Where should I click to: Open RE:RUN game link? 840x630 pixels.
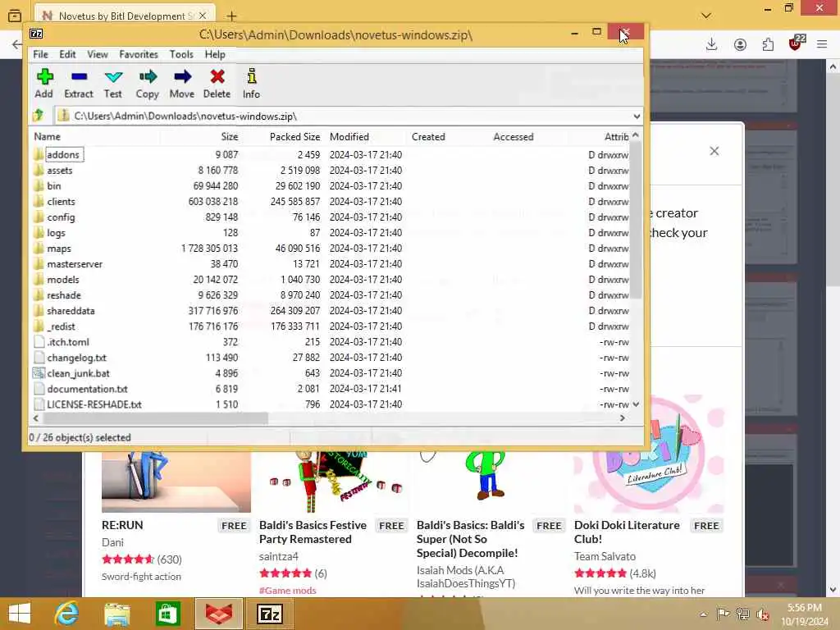click(x=122, y=525)
